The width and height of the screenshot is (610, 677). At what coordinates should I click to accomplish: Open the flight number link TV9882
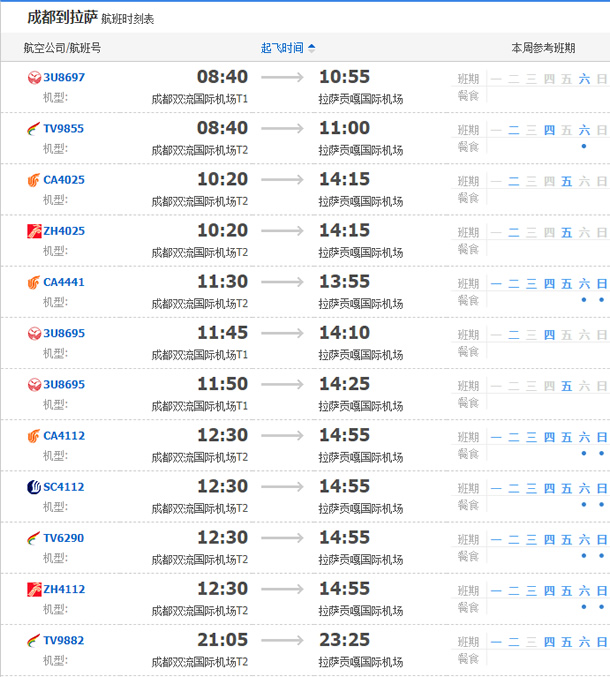click(64, 640)
